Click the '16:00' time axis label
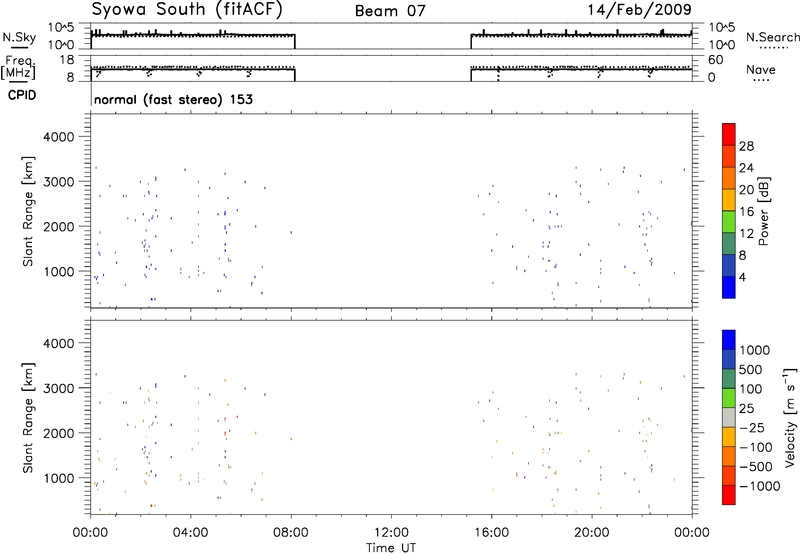 click(491, 533)
